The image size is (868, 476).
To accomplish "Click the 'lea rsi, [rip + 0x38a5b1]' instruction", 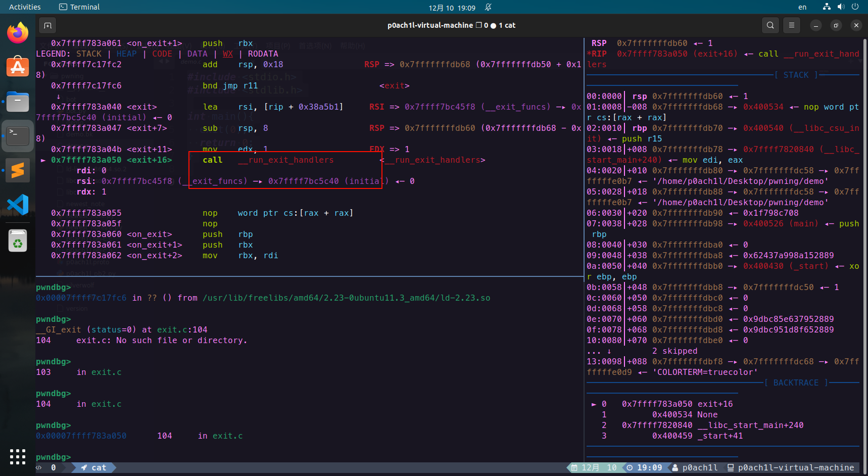I will click(273, 107).
